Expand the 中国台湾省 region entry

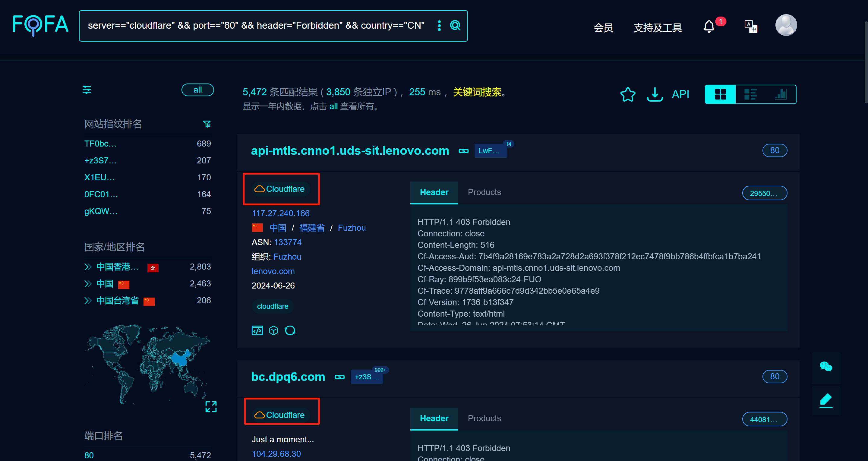click(x=88, y=301)
